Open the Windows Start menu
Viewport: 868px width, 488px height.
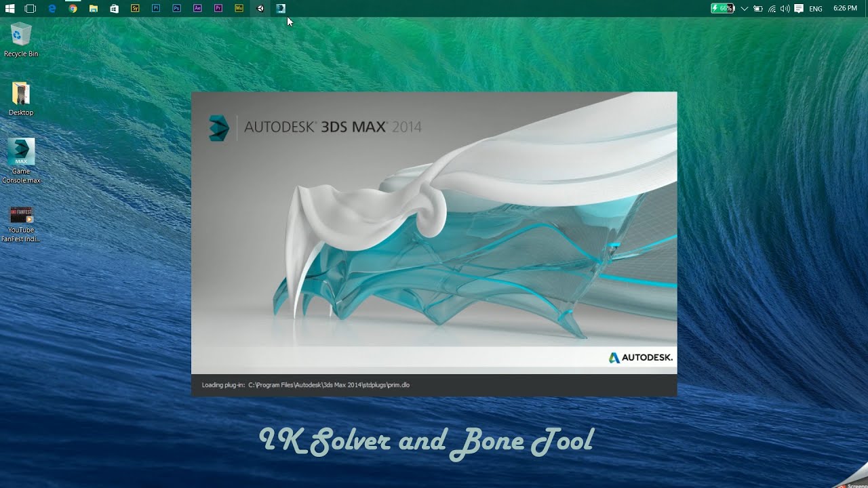coord(10,9)
